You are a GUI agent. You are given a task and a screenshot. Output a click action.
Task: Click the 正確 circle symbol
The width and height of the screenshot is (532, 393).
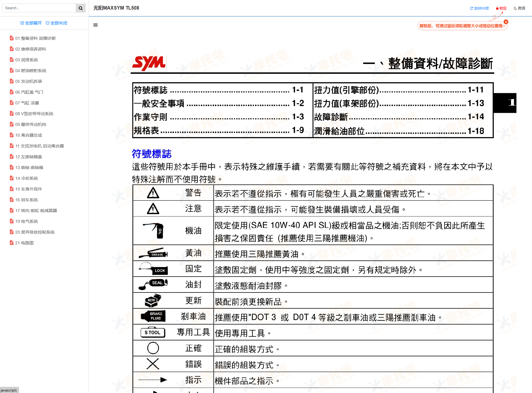pos(153,348)
